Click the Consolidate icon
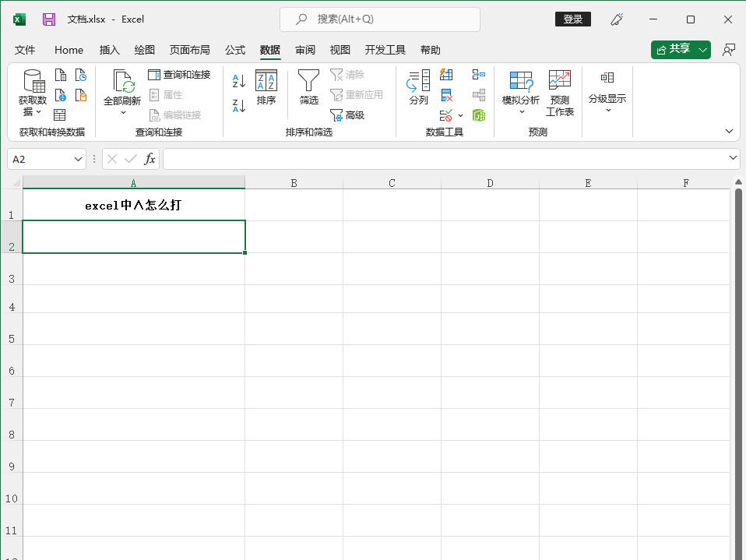Screen dimensions: 746x560 coord(479,75)
